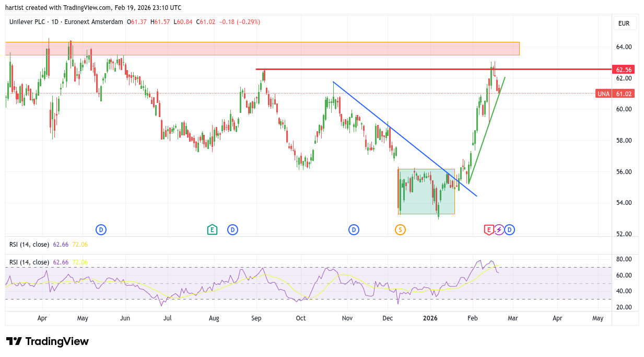The height and width of the screenshot is (357, 644).
Task: Click the TradingView logo at bottom
Action: pos(48,341)
